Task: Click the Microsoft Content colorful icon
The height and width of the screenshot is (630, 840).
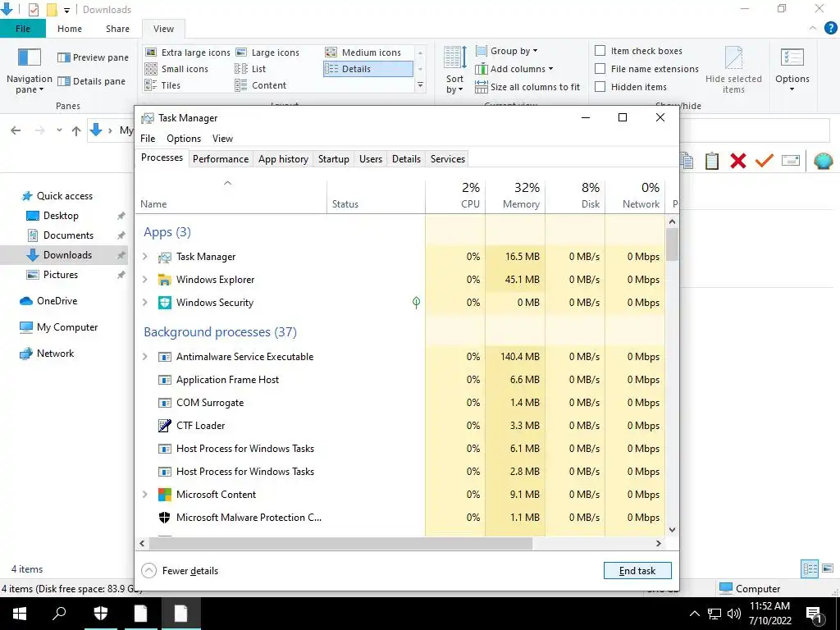Action: (164, 495)
